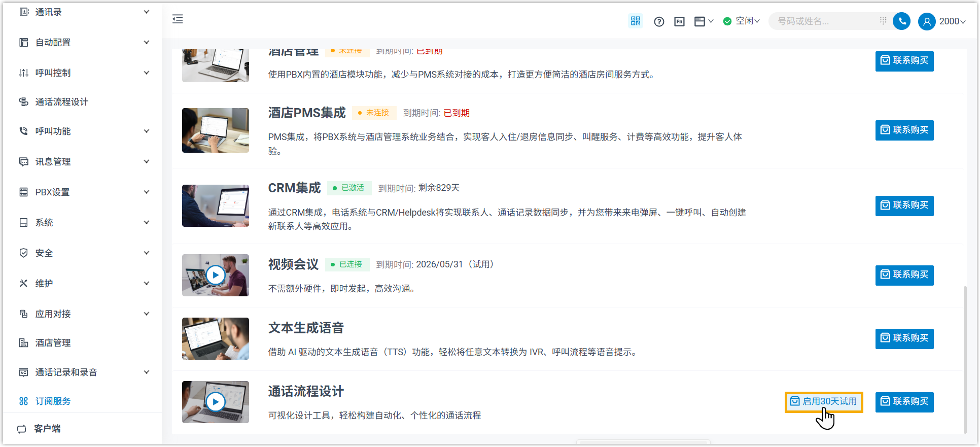Viewport: 980px width, 447px height.
Task: Click the Fn function key icon
Action: click(679, 21)
